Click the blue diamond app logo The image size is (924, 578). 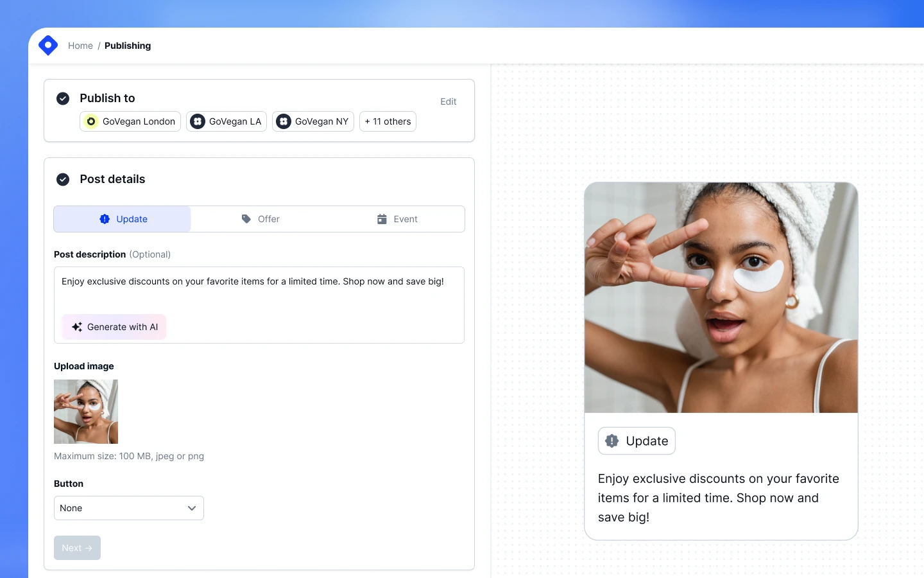click(x=48, y=45)
